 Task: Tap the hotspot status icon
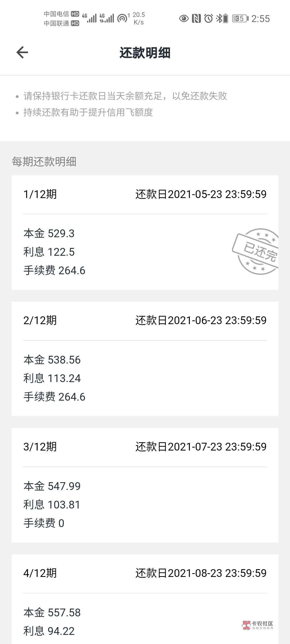pyautogui.click(x=122, y=19)
